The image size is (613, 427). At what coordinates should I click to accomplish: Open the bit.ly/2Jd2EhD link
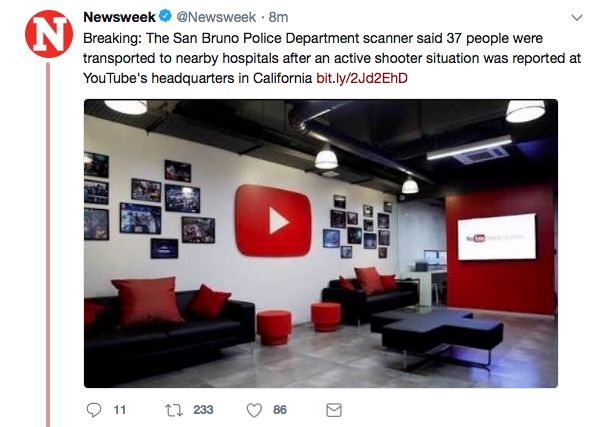point(362,78)
